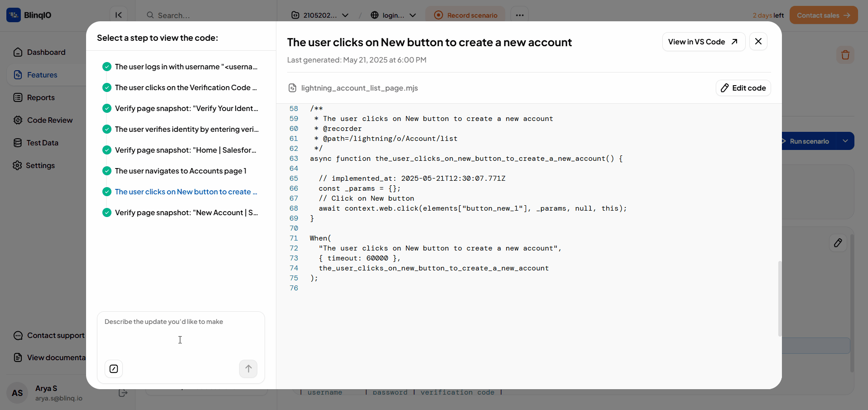Click the logout icon next to Arya S

123,393
